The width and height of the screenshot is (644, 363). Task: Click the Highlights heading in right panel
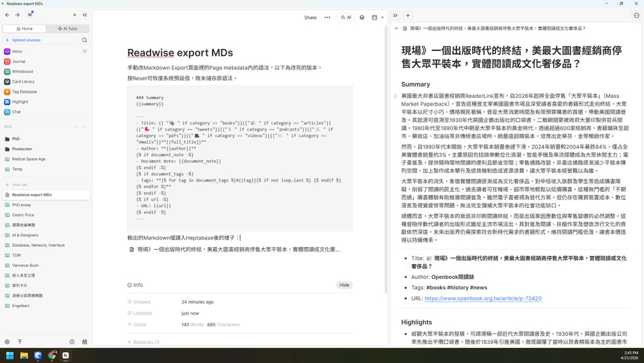[x=416, y=322]
